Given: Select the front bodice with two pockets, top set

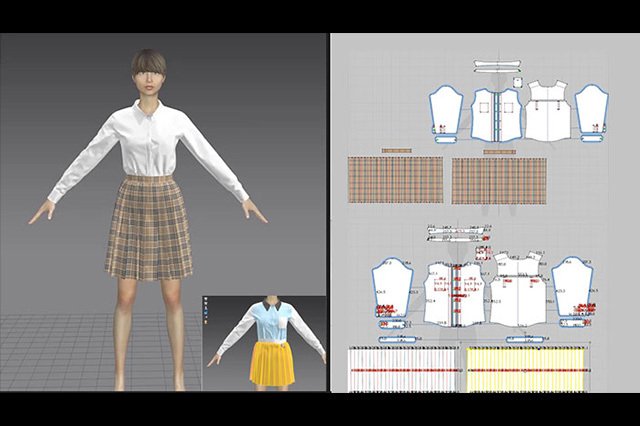Looking at the screenshot, I should click(x=496, y=115).
